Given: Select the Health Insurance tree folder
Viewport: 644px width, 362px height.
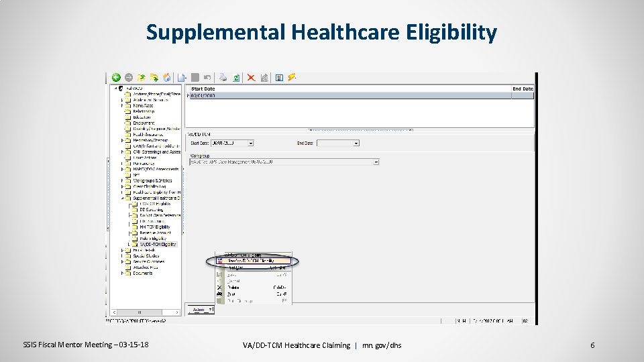Looking at the screenshot, I should coord(148,135).
